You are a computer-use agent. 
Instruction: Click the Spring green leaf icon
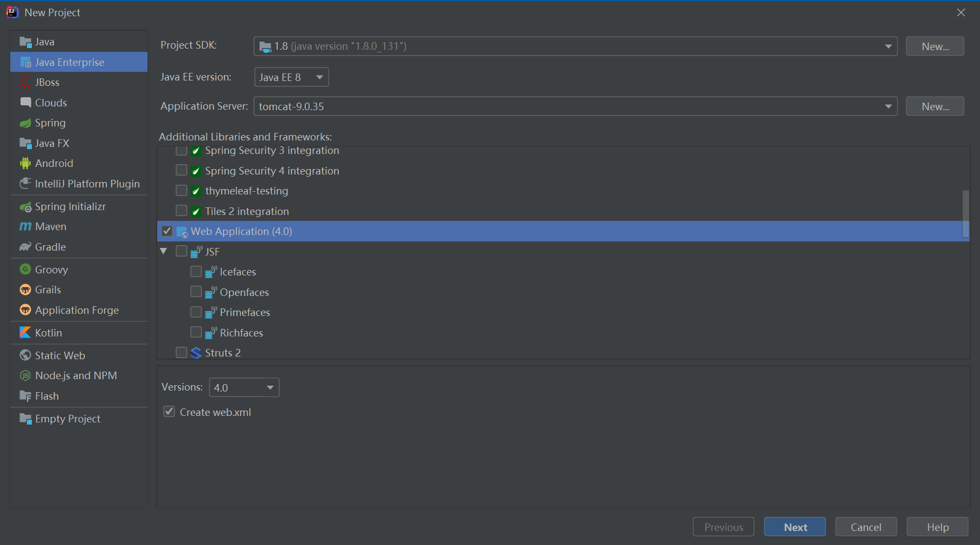(25, 123)
